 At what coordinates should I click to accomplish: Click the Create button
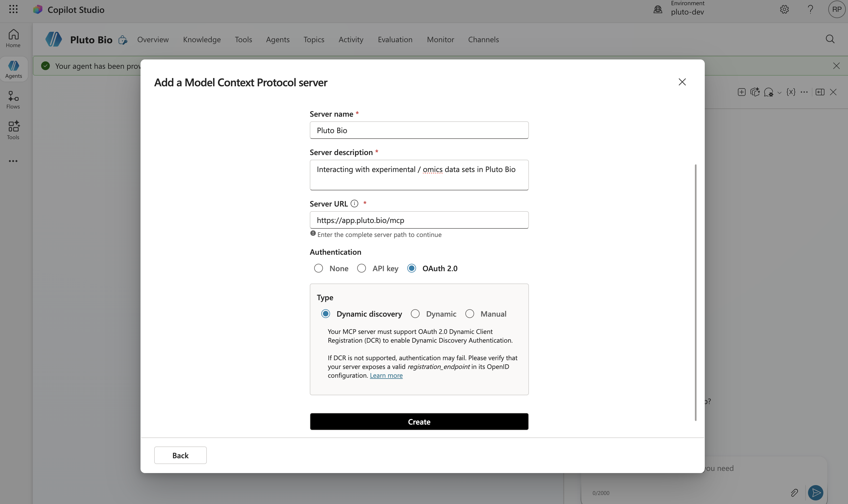(419, 422)
